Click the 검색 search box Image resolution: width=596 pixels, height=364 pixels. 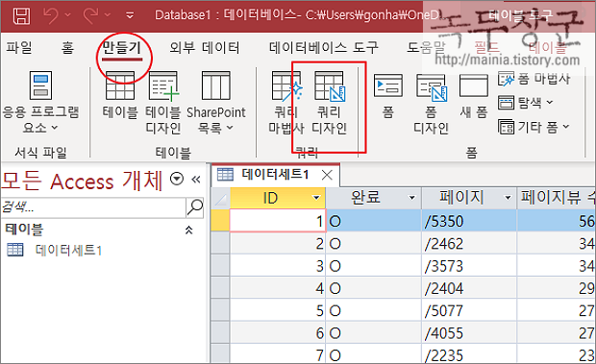click(93, 207)
